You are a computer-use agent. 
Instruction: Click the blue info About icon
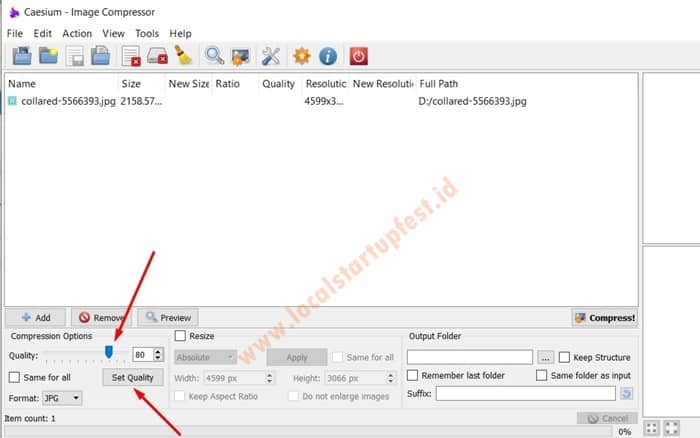328,56
